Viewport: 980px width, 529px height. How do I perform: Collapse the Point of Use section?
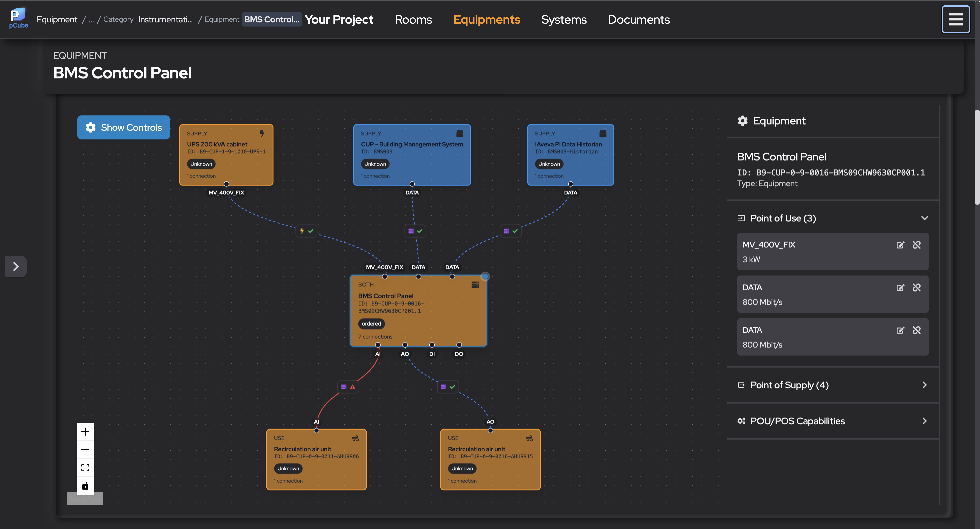[924, 218]
